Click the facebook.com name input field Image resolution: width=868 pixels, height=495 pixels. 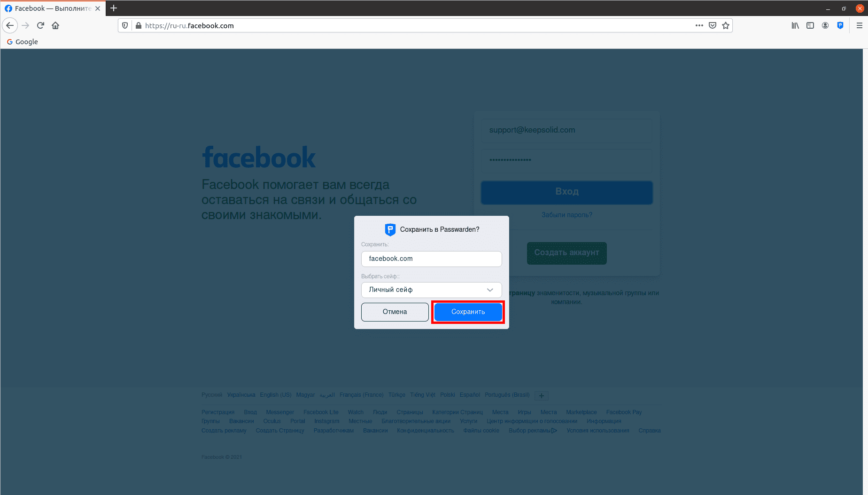432,259
